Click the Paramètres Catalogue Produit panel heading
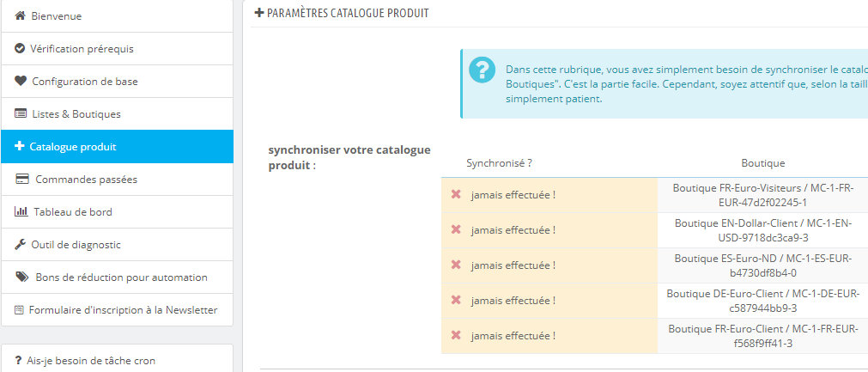Viewport: 868px width, 372px height. click(x=342, y=13)
